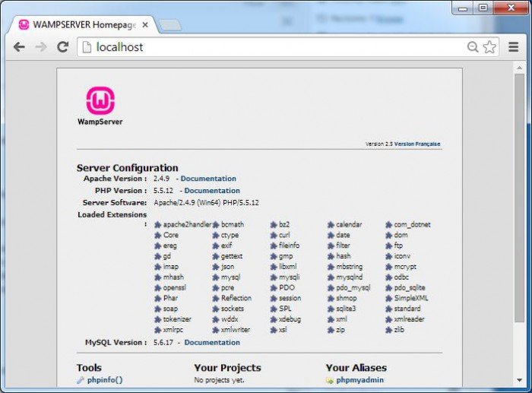
Task: Click the 'sockets' extension name
Action: (x=233, y=309)
